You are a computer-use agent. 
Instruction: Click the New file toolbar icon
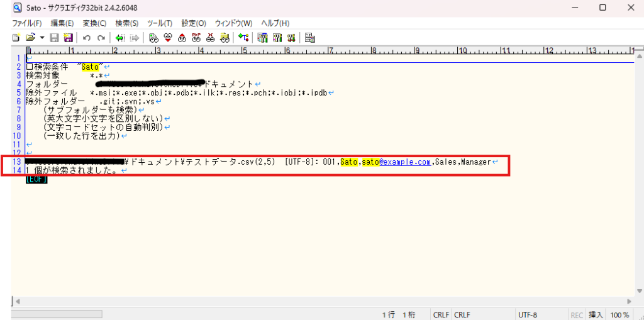point(16,38)
